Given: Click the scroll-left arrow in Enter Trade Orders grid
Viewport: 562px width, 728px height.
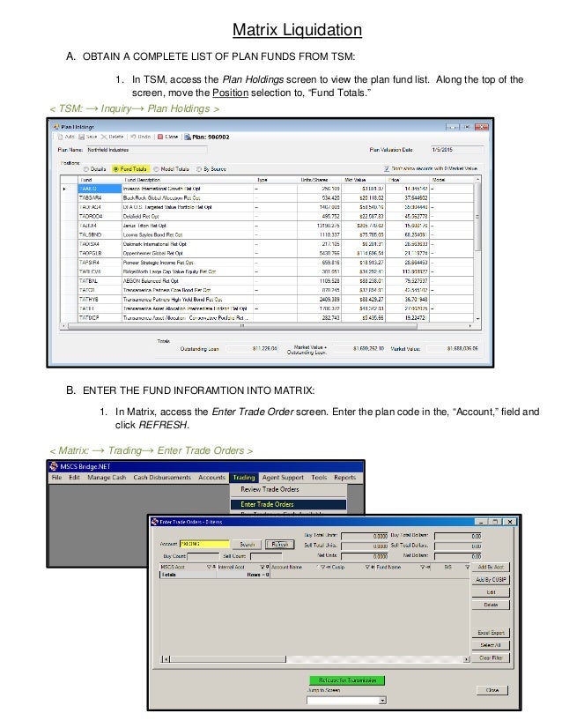Looking at the screenshot, I should click(x=166, y=659).
